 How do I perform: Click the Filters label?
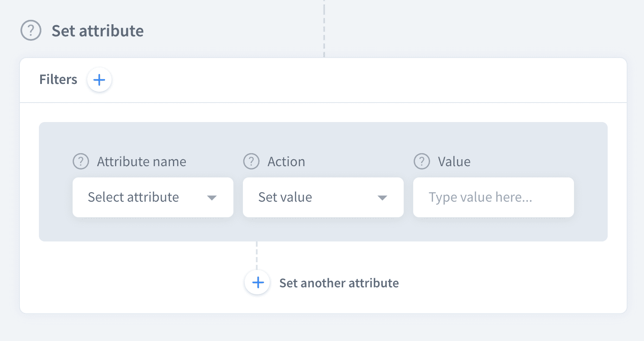pos(58,80)
